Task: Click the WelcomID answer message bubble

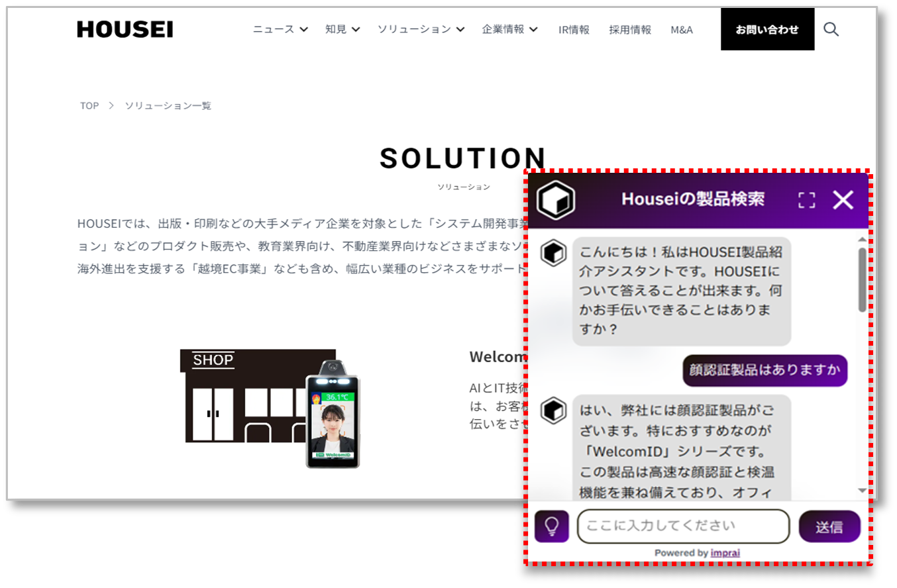Action: [x=682, y=448]
